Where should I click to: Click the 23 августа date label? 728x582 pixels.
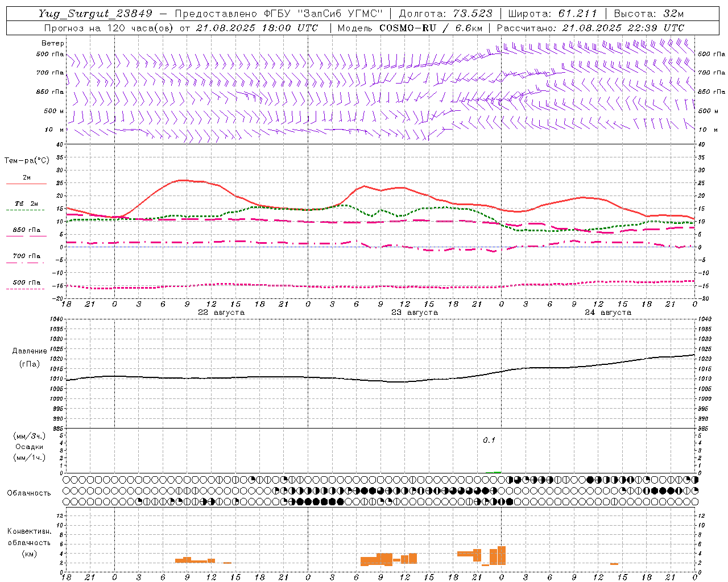point(415,313)
